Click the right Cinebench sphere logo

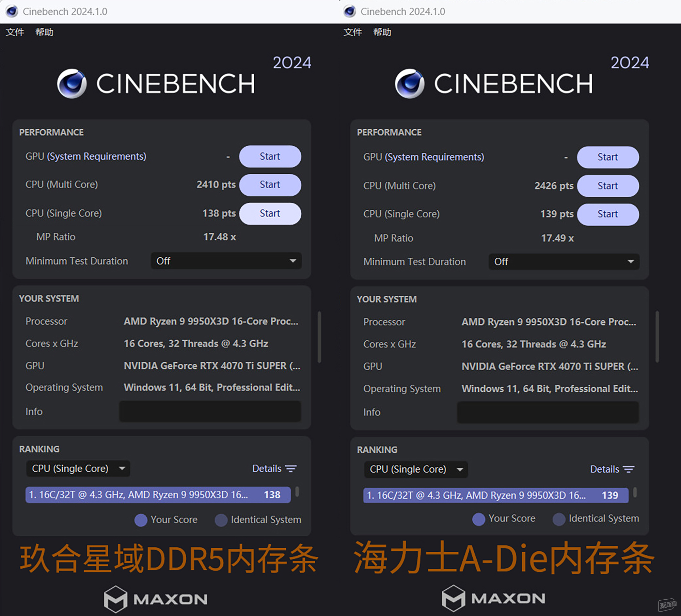pos(410,83)
